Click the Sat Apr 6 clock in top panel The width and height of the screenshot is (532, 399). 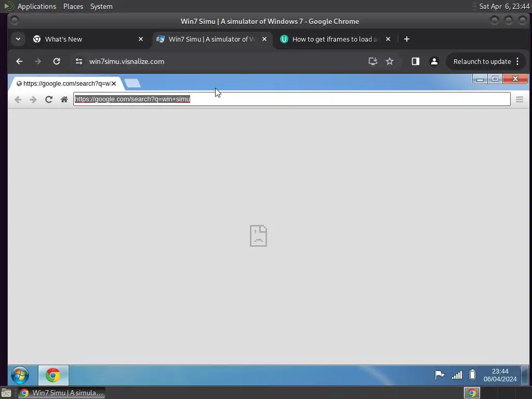[504, 6]
